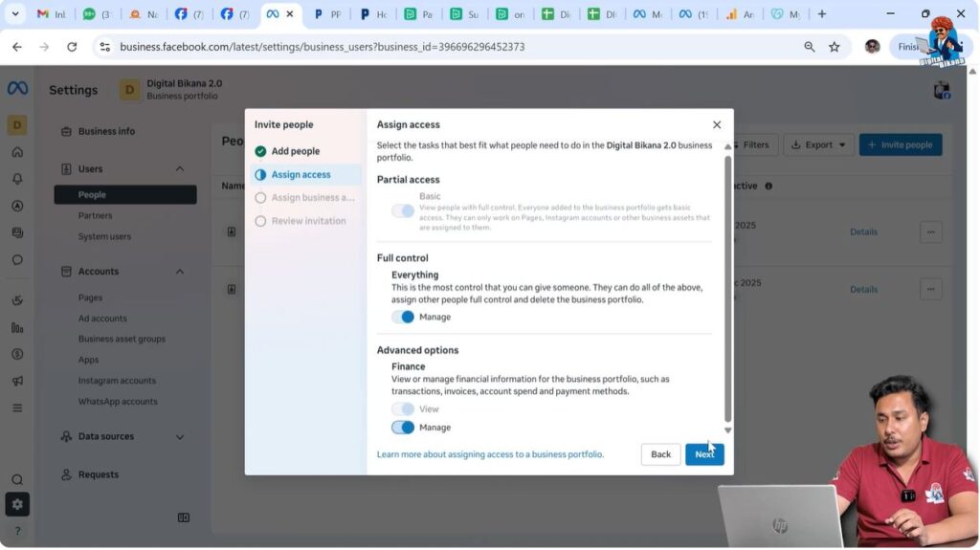Close the Assign access dialog
Viewport: 980px width, 550px height.
(717, 125)
